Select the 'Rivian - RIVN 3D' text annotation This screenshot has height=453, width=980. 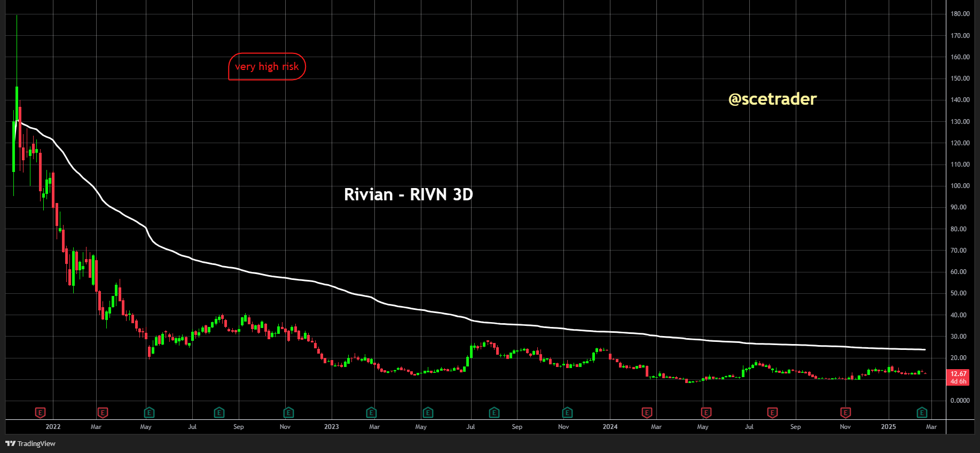pos(409,194)
